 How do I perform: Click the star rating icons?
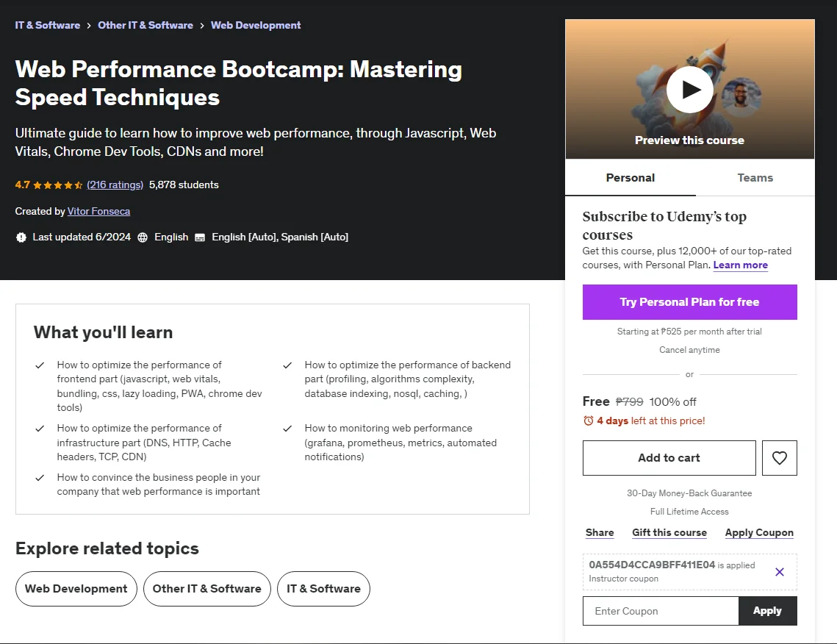(57, 185)
